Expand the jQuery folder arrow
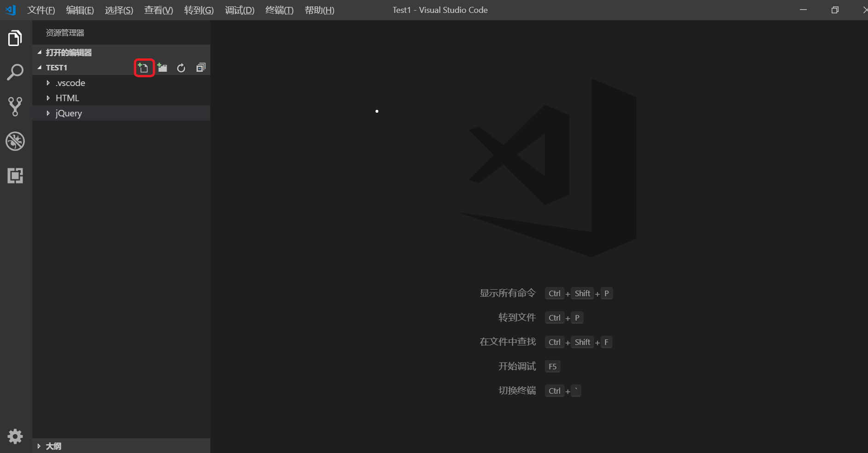Screen dimensions: 868x453 click(48, 113)
